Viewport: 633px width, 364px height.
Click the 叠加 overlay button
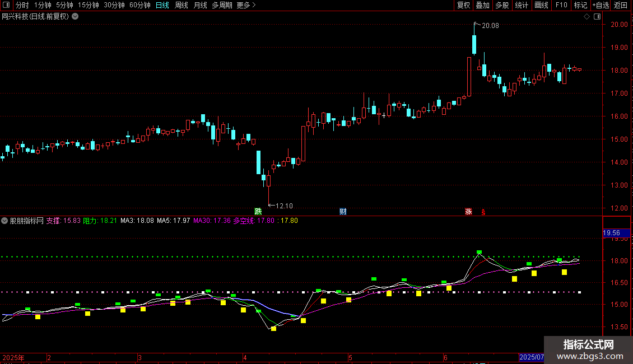click(482, 5)
